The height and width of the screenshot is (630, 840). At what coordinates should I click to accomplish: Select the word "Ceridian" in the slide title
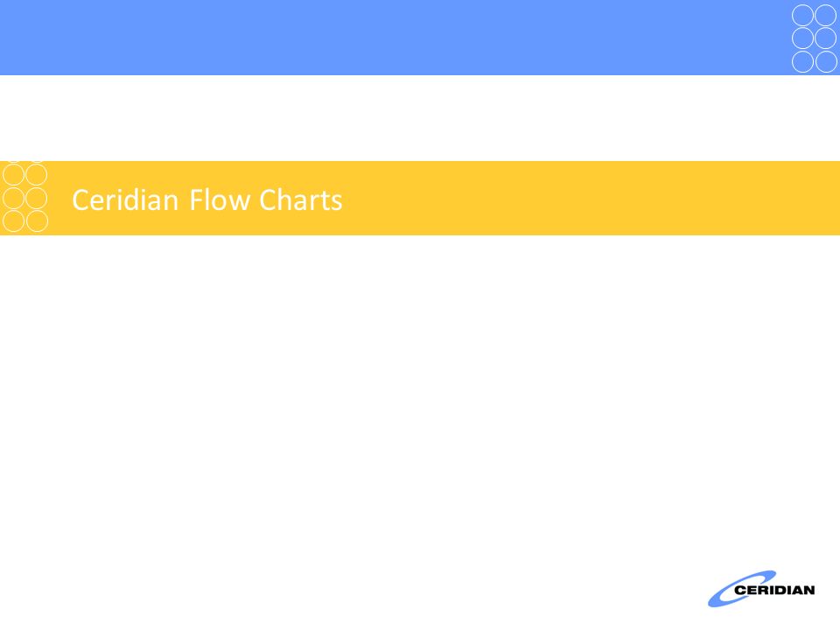[125, 199]
